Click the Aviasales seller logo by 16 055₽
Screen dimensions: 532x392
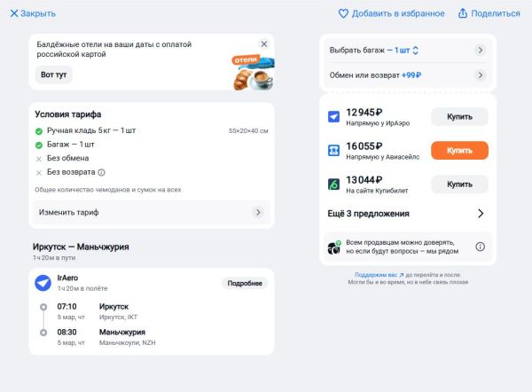334,151
